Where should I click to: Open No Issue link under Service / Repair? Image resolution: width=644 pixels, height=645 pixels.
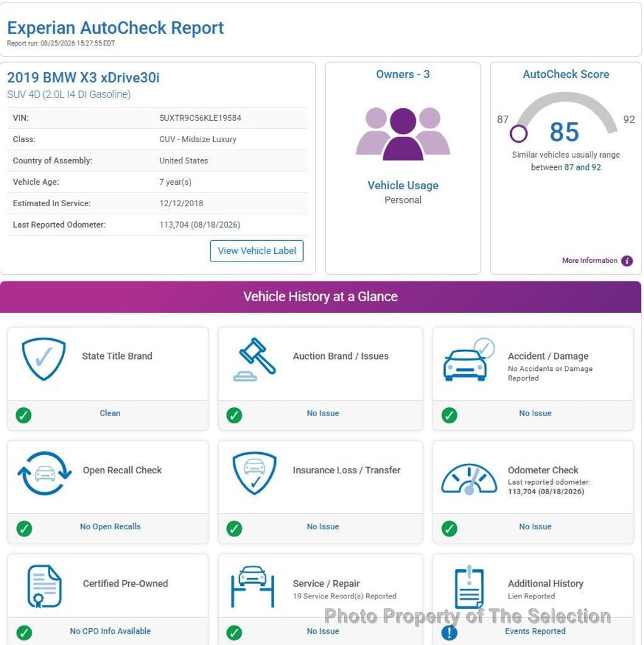pos(323,631)
